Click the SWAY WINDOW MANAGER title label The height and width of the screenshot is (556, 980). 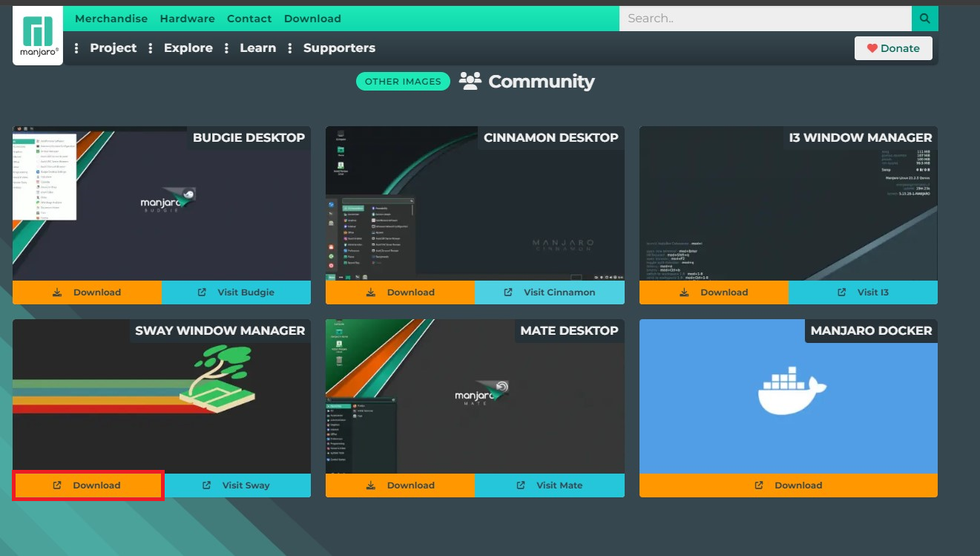tap(220, 330)
